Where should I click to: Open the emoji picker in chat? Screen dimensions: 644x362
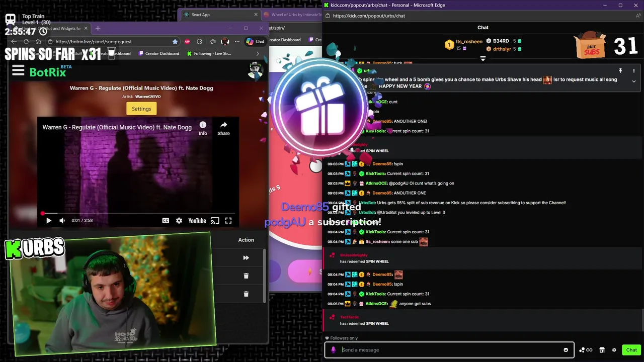pos(566,350)
